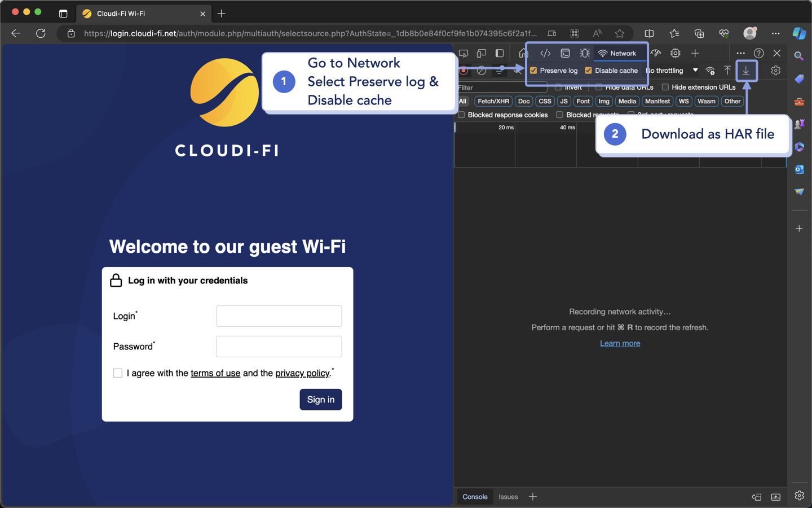Switch to the Console drawer tab
The width and height of the screenshot is (812, 508).
point(475,497)
